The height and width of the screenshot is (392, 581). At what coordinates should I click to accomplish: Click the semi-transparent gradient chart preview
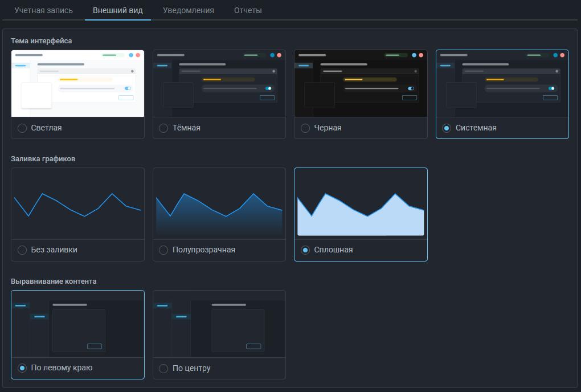(219, 204)
